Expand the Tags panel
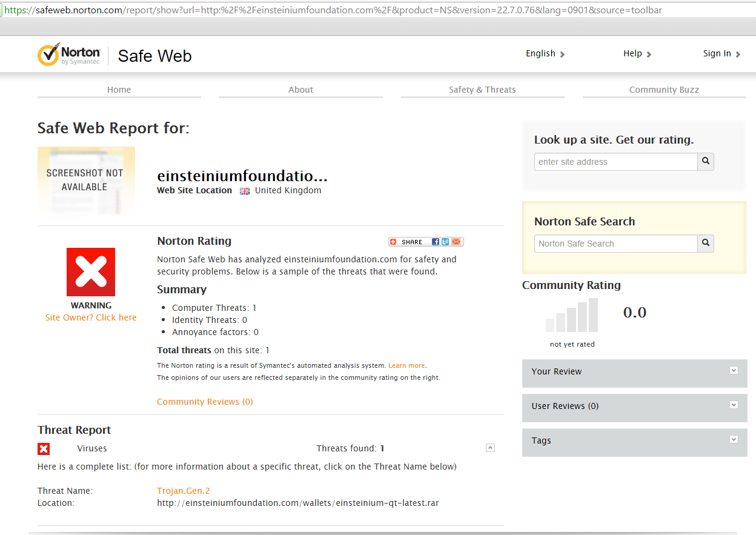The width and height of the screenshot is (756, 535). click(x=734, y=439)
